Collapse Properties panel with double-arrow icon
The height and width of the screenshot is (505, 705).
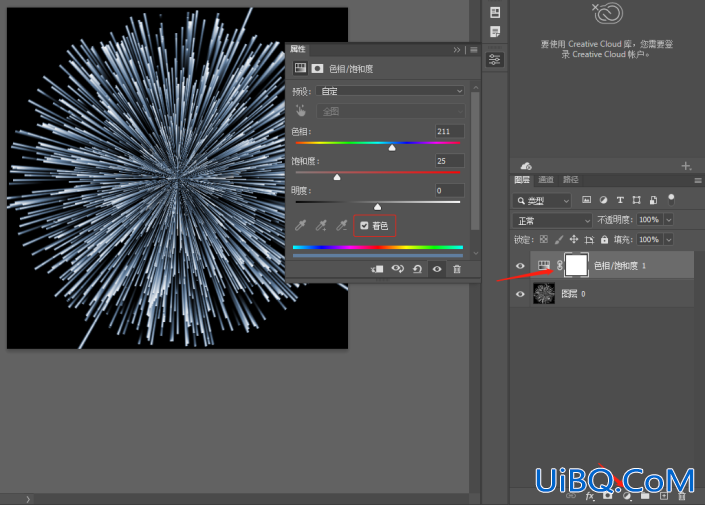[x=457, y=49]
